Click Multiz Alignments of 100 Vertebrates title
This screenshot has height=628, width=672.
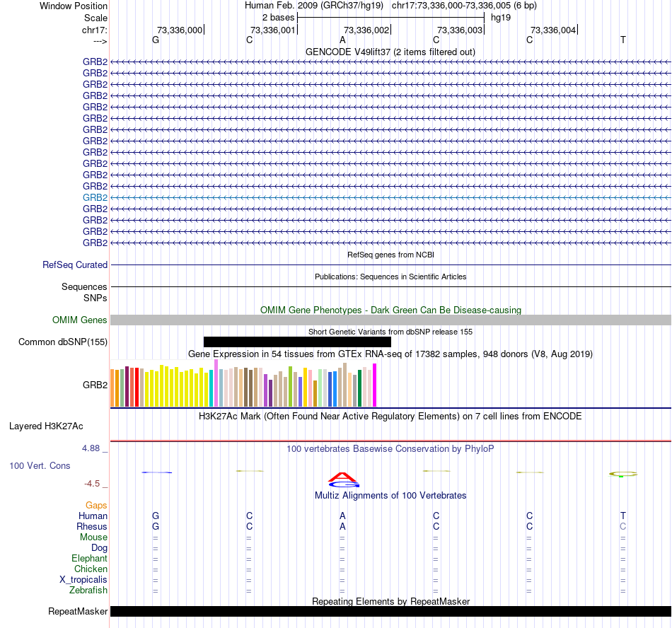tap(390, 496)
